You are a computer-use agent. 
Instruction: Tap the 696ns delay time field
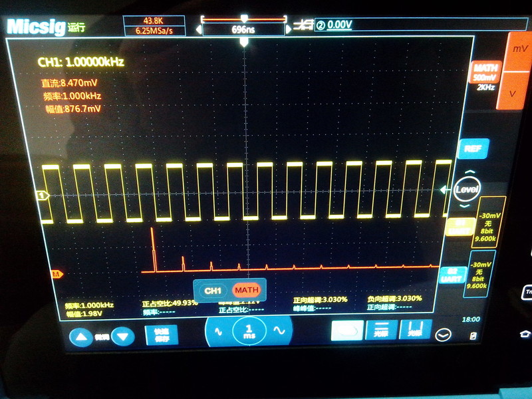click(243, 29)
